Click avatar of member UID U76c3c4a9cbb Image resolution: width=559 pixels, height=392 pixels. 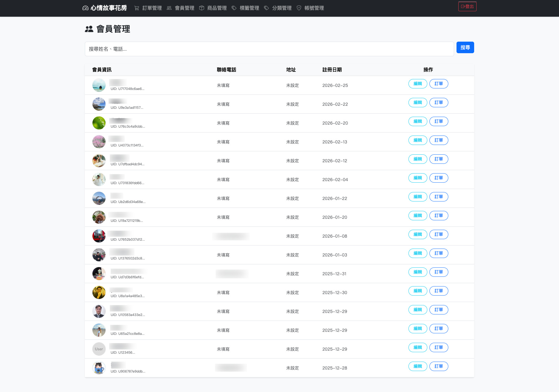(99, 123)
